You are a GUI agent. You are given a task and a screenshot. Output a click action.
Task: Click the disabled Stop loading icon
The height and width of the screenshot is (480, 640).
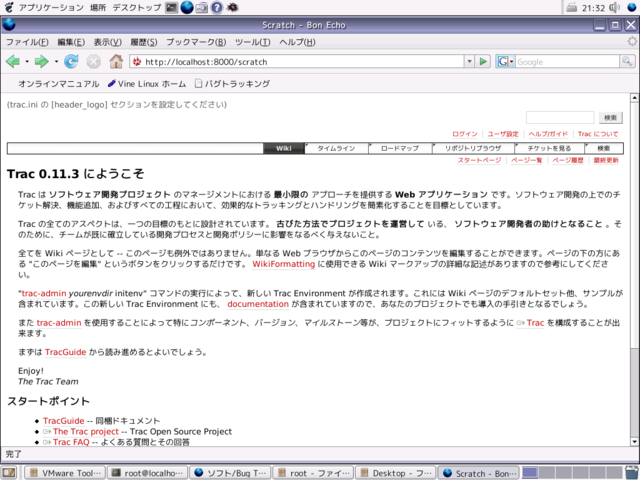coord(93,62)
